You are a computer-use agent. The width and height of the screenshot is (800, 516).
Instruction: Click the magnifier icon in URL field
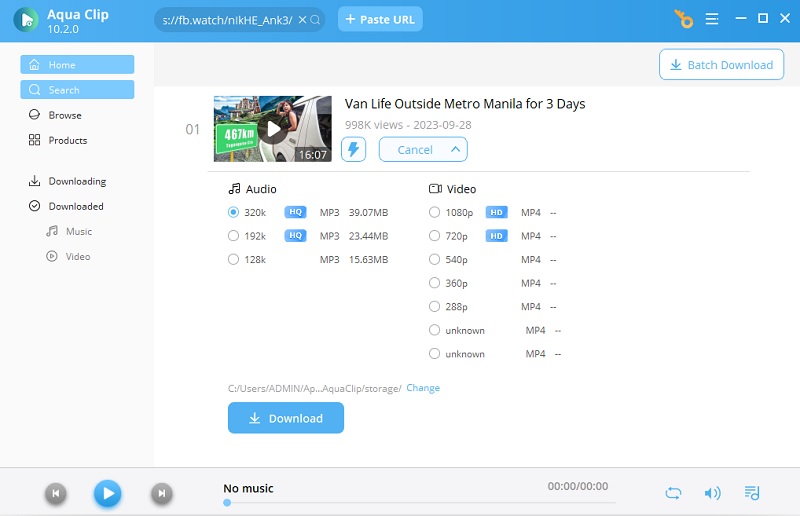coord(315,20)
